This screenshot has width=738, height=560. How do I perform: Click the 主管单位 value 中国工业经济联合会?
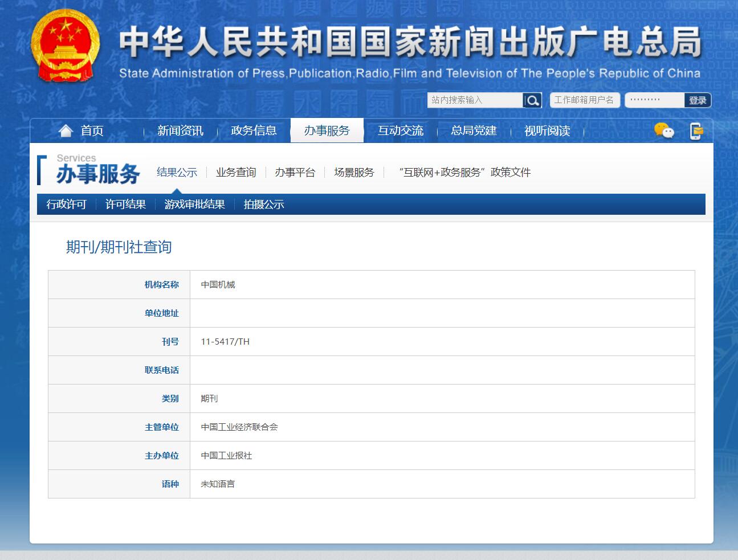point(239,427)
